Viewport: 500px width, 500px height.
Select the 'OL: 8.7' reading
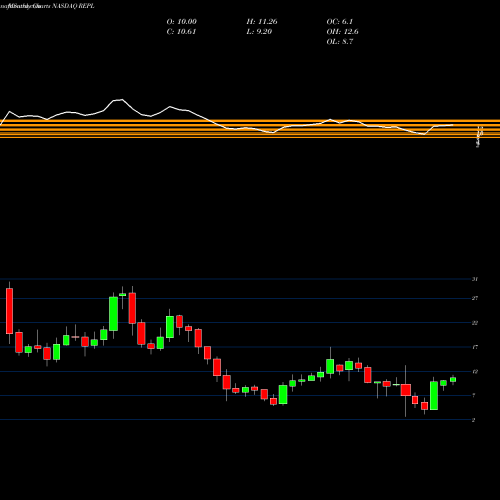click(340, 42)
